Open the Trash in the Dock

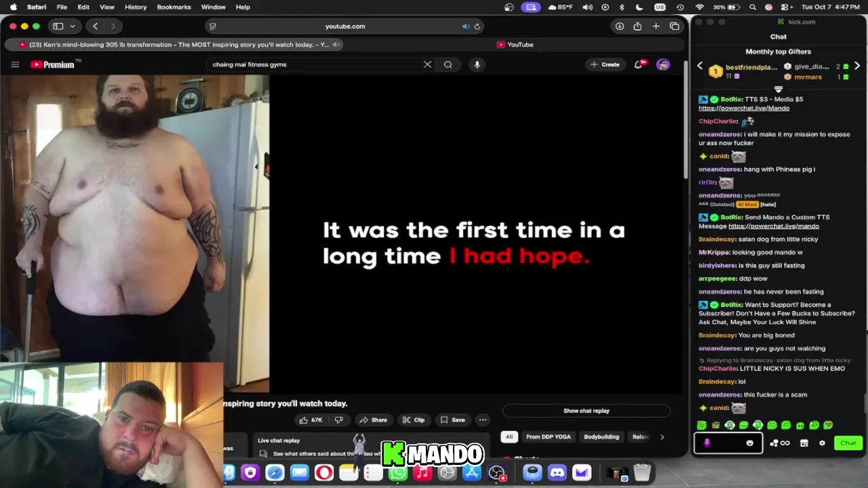[x=642, y=472]
